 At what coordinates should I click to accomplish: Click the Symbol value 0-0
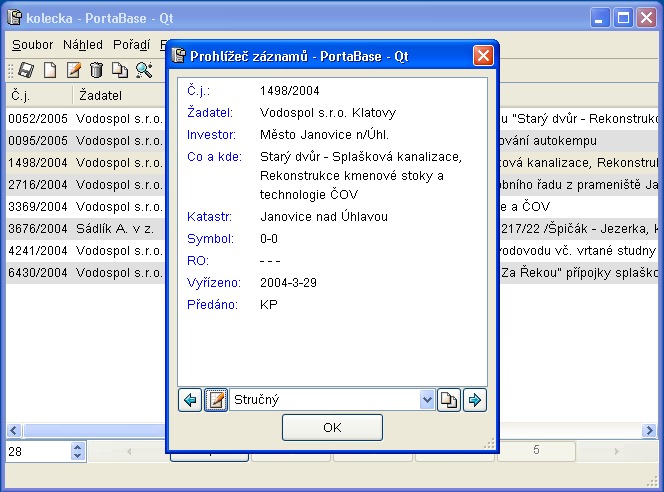click(269, 239)
